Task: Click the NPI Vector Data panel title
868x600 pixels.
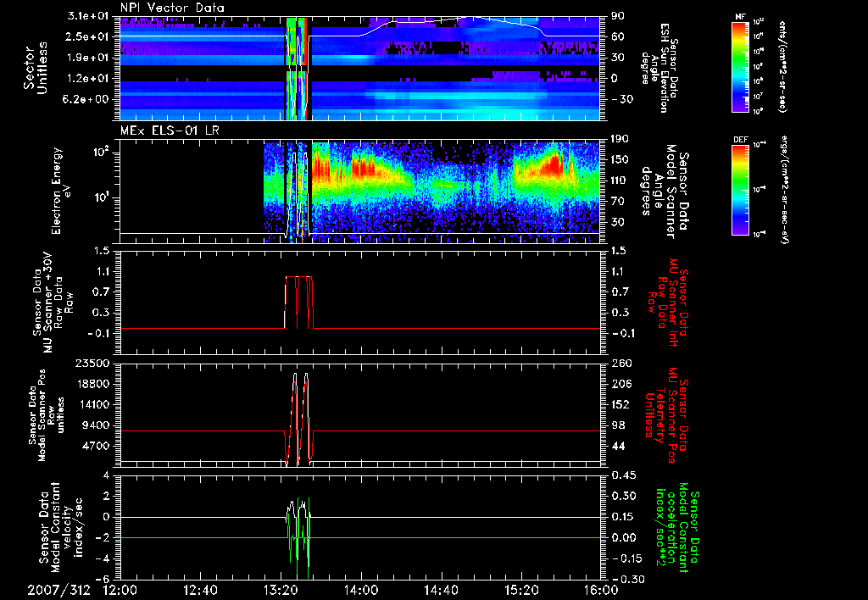Action: point(172,8)
